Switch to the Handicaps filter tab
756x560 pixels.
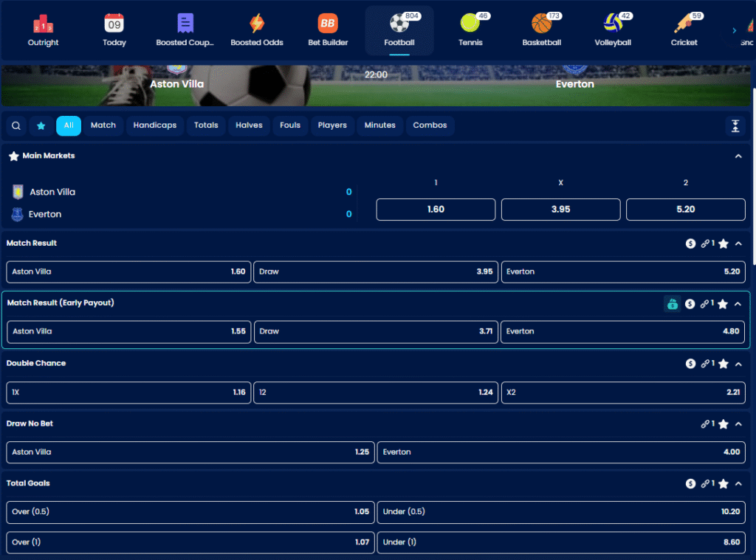pyautogui.click(x=155, y=125)
